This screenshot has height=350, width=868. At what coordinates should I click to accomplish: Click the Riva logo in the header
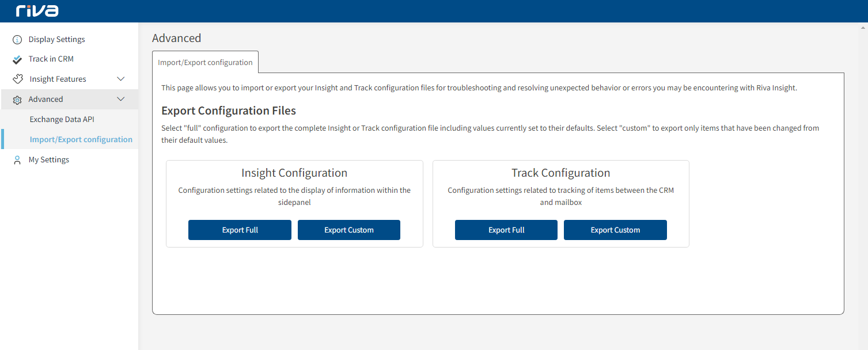[37, 10]
